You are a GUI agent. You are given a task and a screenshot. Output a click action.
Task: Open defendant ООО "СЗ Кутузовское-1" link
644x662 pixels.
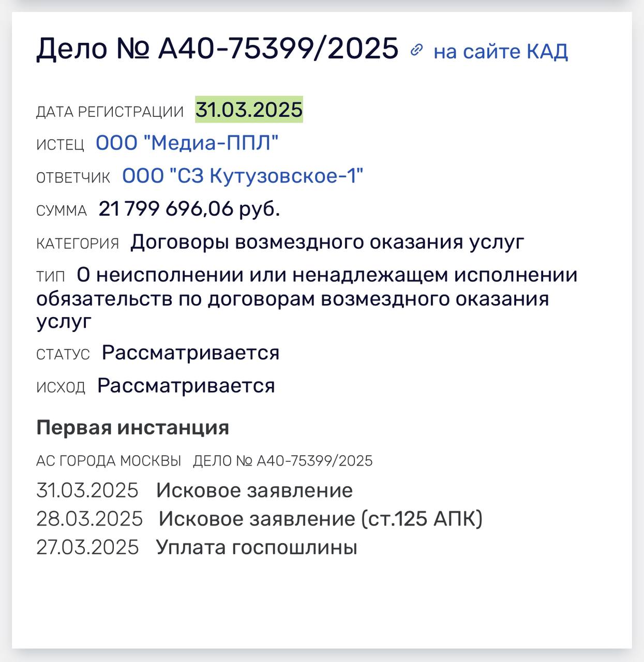tap(243, 176)
